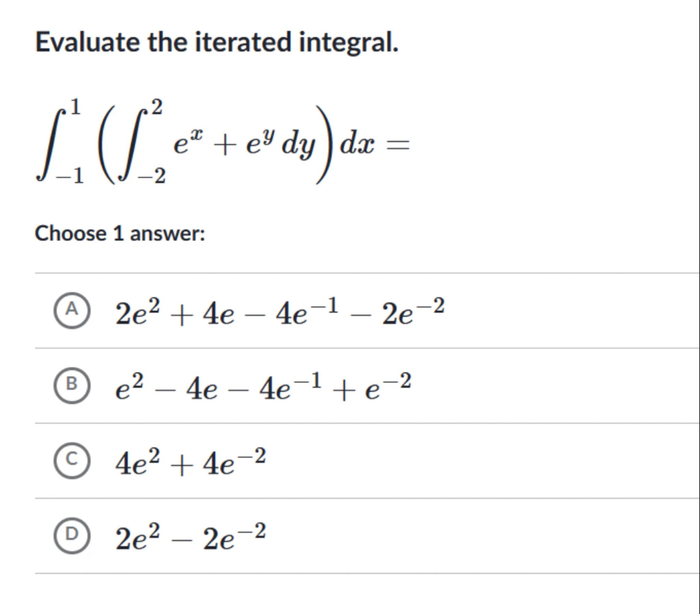
Task: Click the lower limit −1 of outer integral
Action: tap(70, 176)
